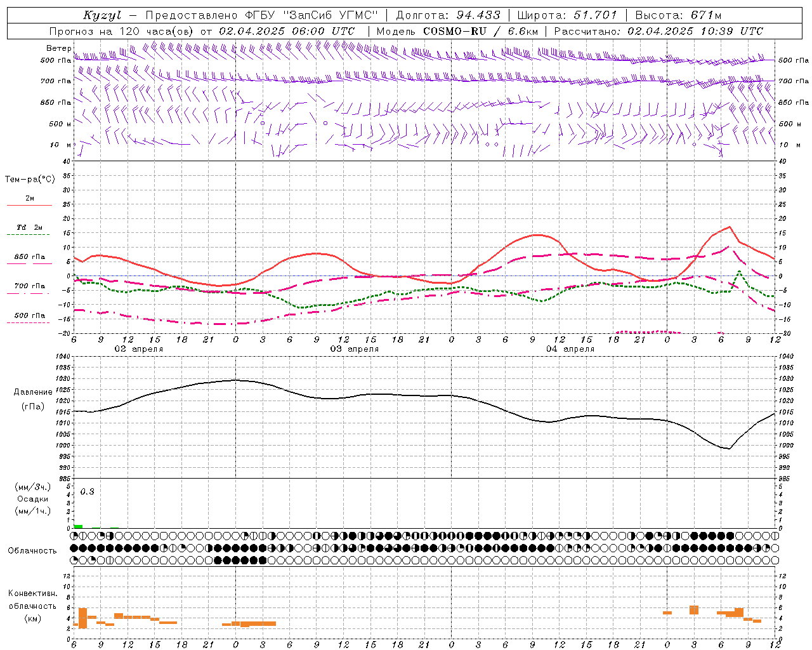Screen dimensions: 812x650
Task: Click the Ветер wind panel label
Action: click(59, 48)
